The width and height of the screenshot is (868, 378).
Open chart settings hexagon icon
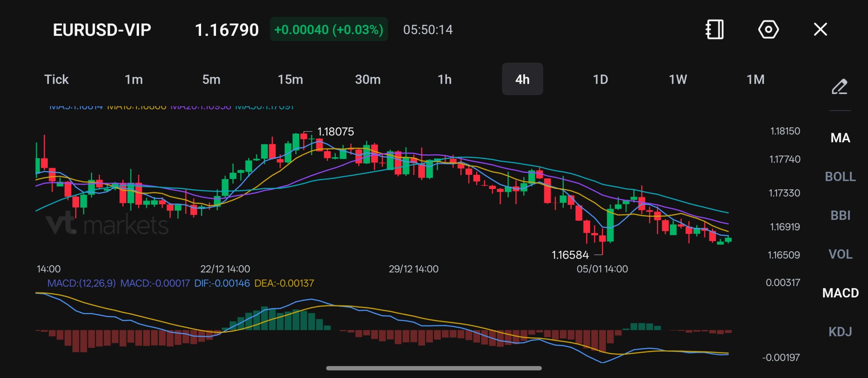(768, 29)
